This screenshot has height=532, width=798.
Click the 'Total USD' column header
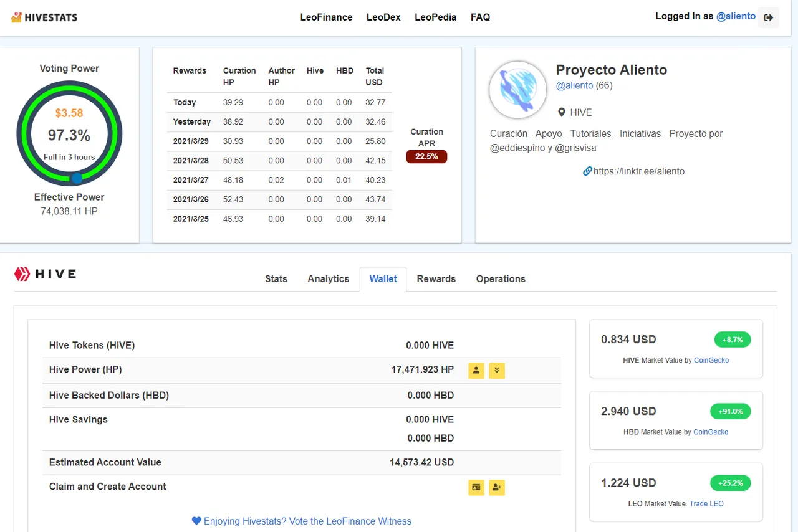375,77
